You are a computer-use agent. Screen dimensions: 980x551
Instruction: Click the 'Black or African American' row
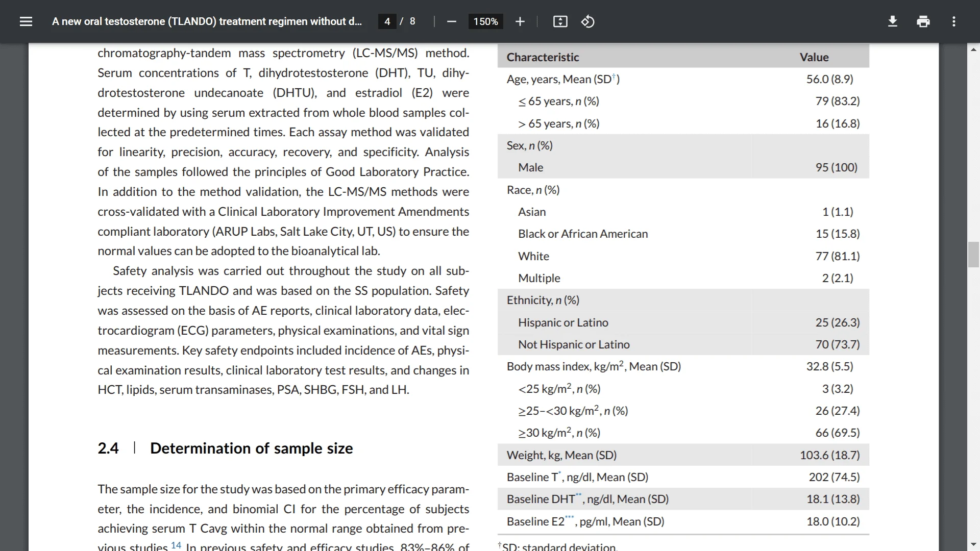pos(683,234)
